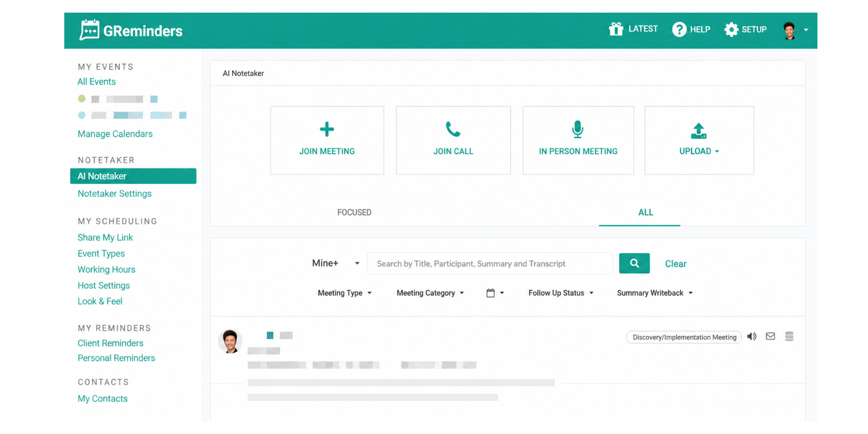Click the Discovery/Implementation Meeting tag
Screen dimensions: 868x434
point(684,337)
